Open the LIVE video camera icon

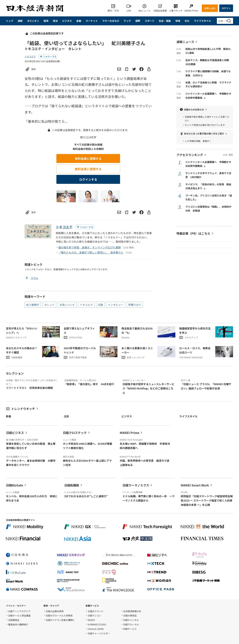pos(129,6)
